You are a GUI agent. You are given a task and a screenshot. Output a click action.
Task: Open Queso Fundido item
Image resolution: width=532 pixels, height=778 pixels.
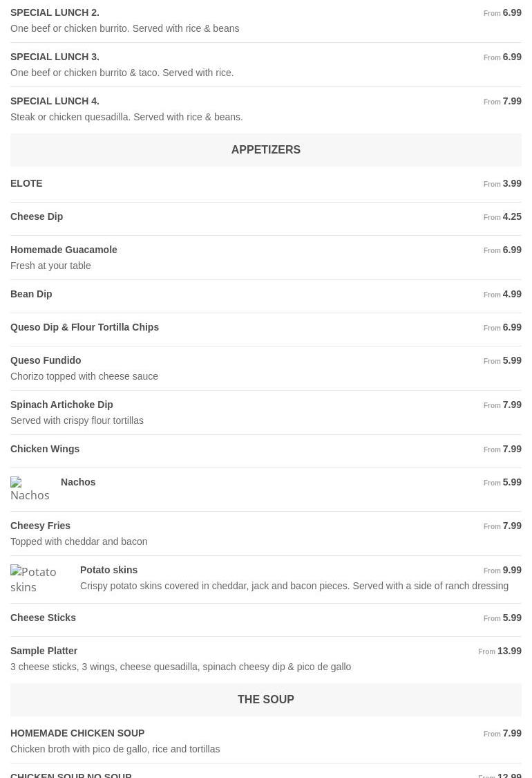point(46,360)
